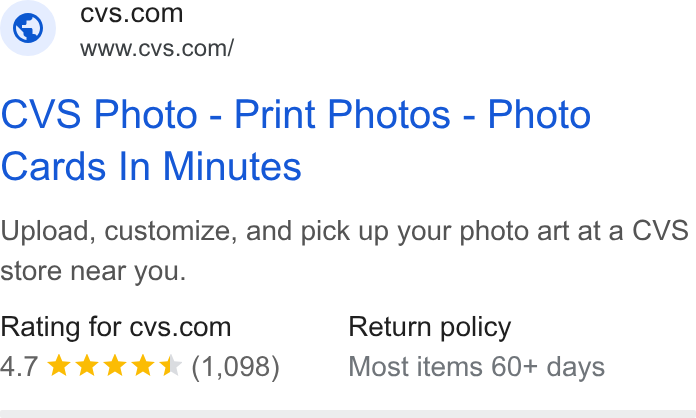
Task: Click the first gold rating star
Action: click(x=59, y=366)
